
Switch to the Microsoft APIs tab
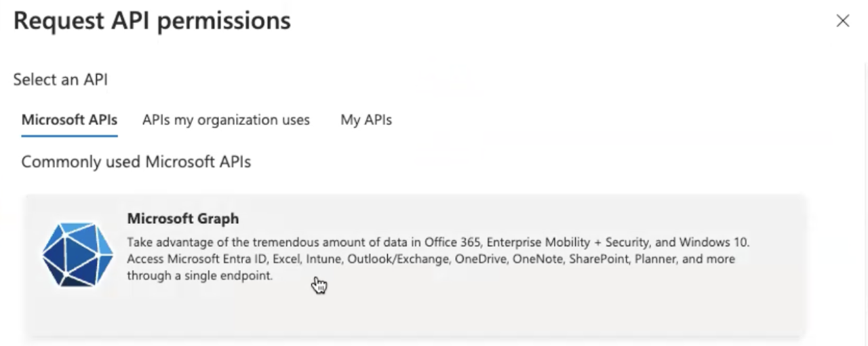[x=69, y=120]
